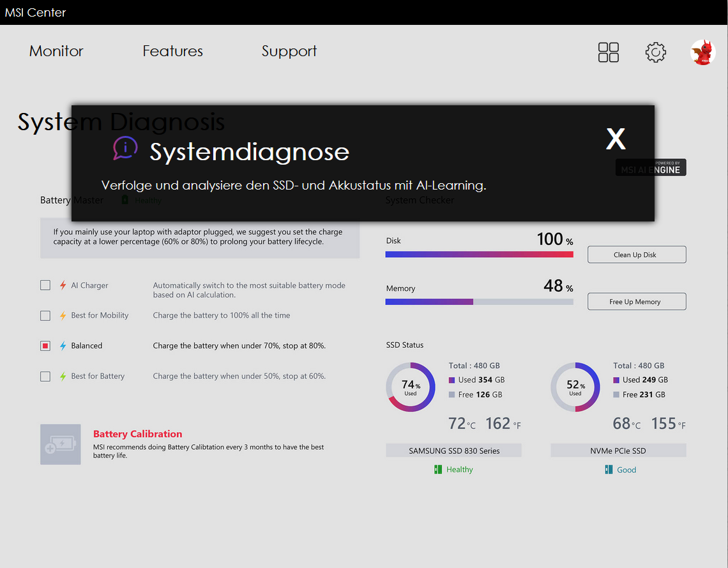Screen dimensions: 728x568
Task: Click the orange Best for Mobility lightning icon
Action: (63, 315)
